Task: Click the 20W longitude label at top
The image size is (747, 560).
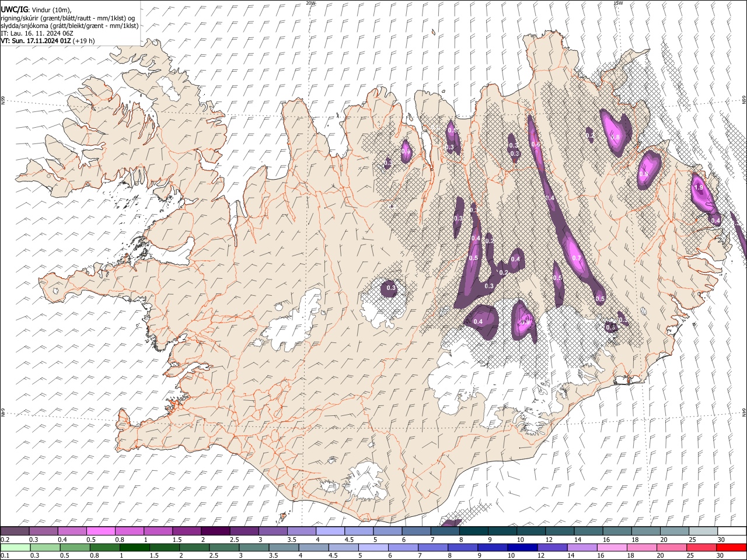Action: click(311, 3)
